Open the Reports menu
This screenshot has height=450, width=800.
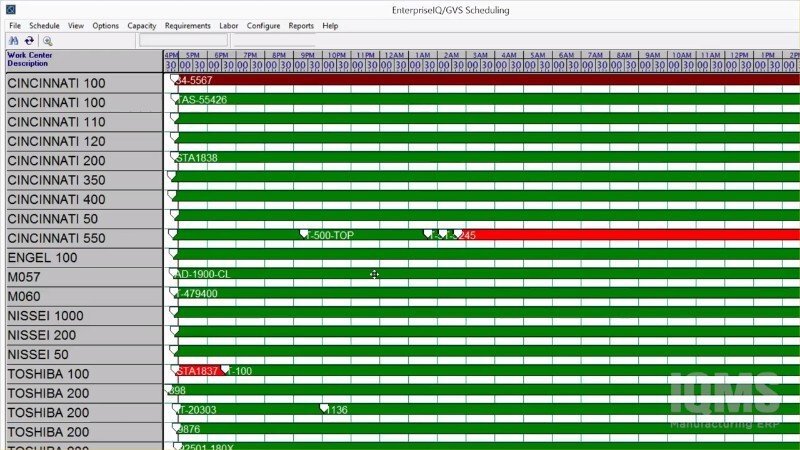pos(301,25)
